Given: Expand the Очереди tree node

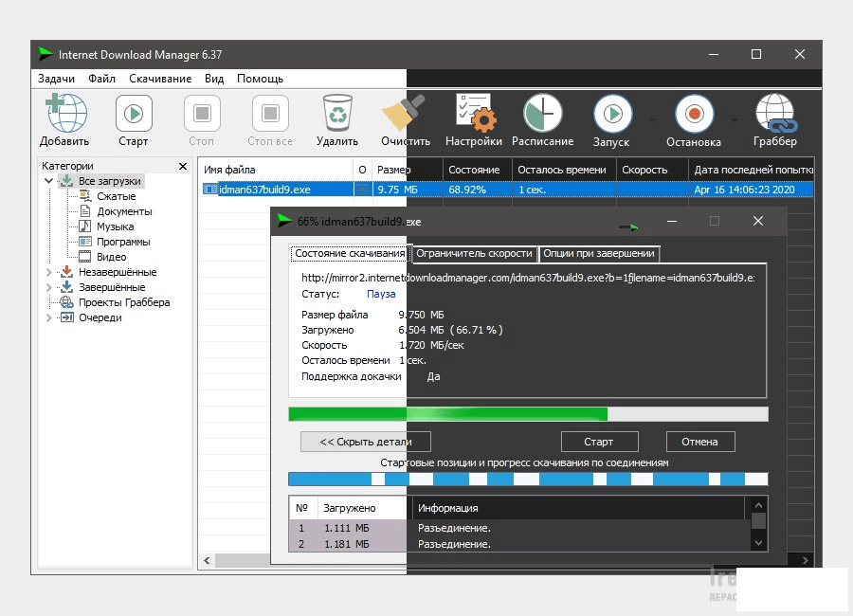Looking at the screenshot, I should [x=48, y=317].
